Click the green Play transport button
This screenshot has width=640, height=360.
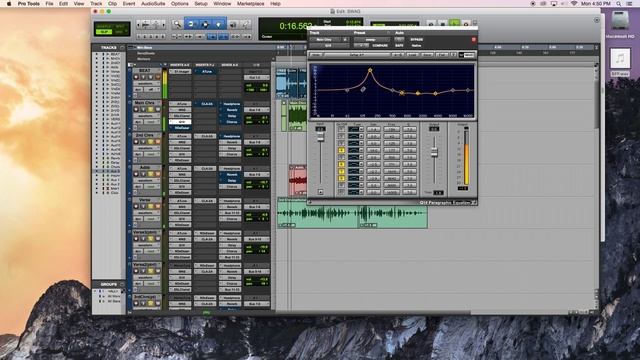point(454,24)
